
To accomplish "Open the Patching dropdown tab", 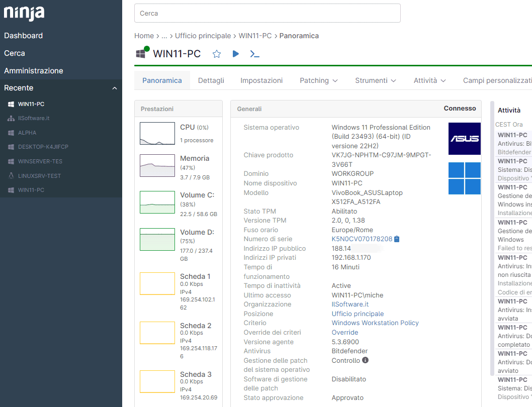I will tap(319, 80).
